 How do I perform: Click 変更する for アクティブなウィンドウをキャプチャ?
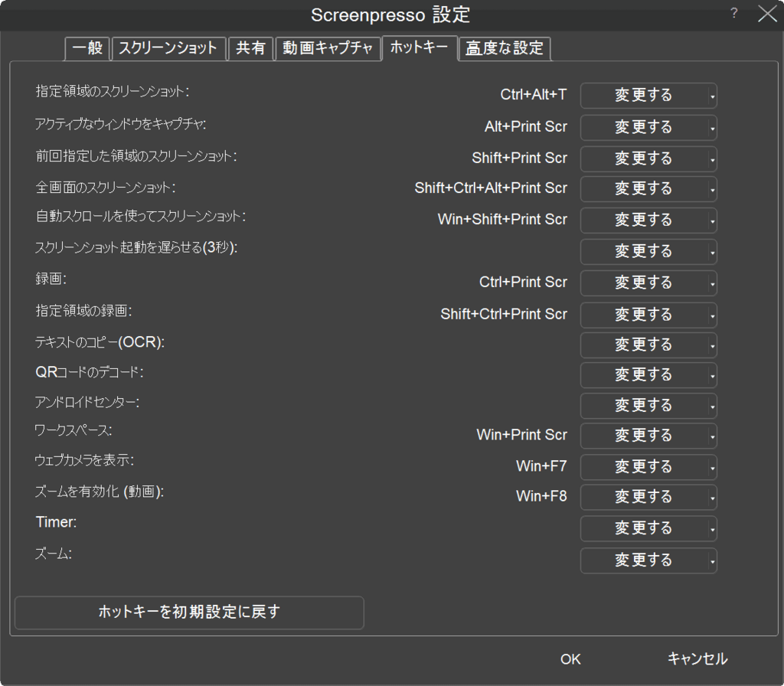pyautogui.click(x=643, y=127)
